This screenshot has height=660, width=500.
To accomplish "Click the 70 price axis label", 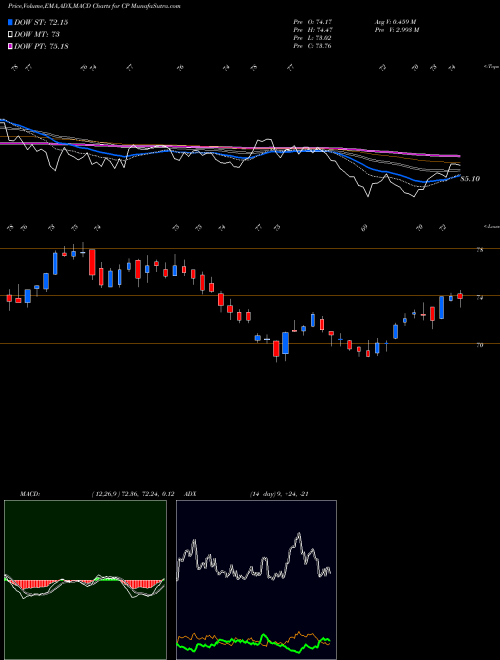I will pyautogui.click(x=479, y=345).
